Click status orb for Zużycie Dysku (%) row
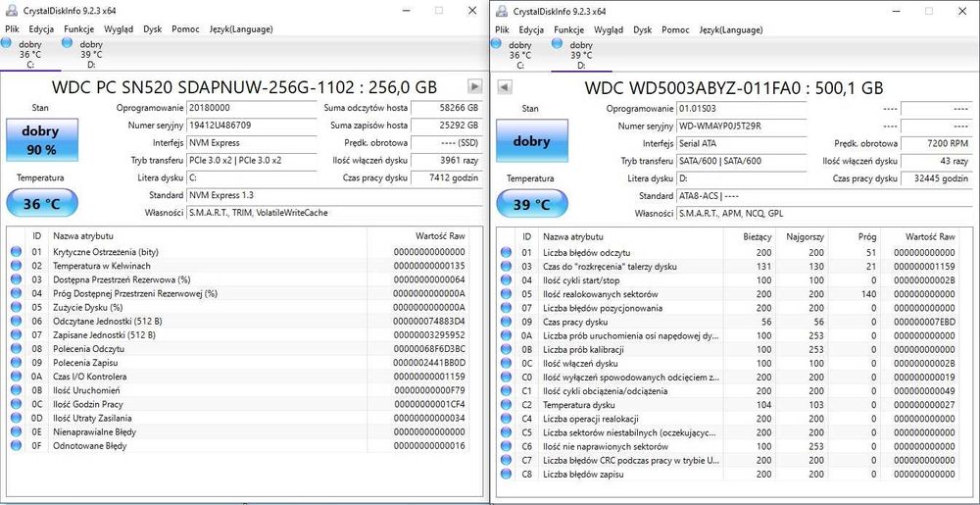This screenshot has height=505, width=980. [17, 308]
